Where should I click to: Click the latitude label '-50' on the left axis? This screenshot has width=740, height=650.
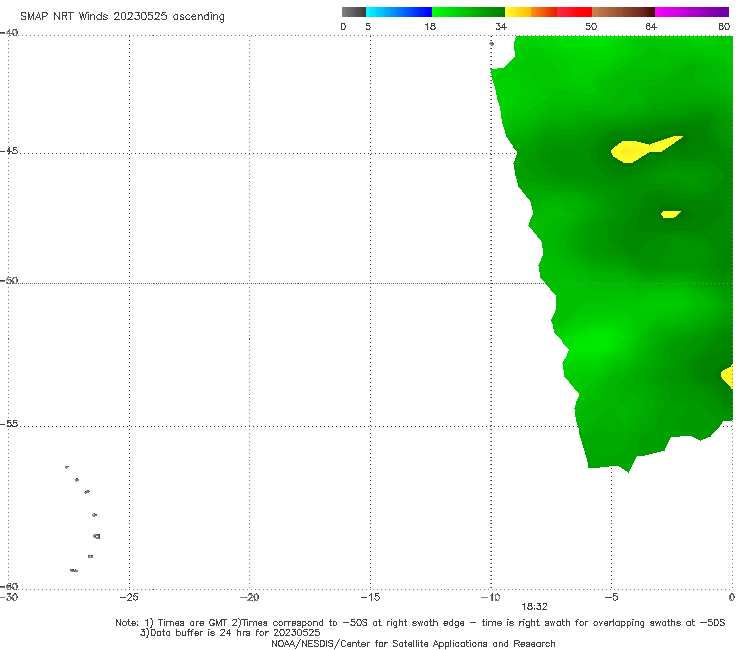pyautogui.click(x=9, y=280)
